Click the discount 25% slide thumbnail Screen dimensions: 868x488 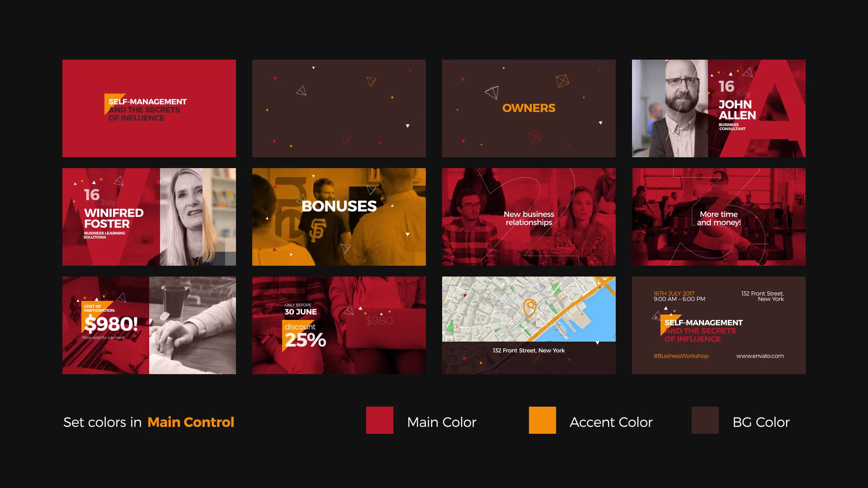(339, 325)
